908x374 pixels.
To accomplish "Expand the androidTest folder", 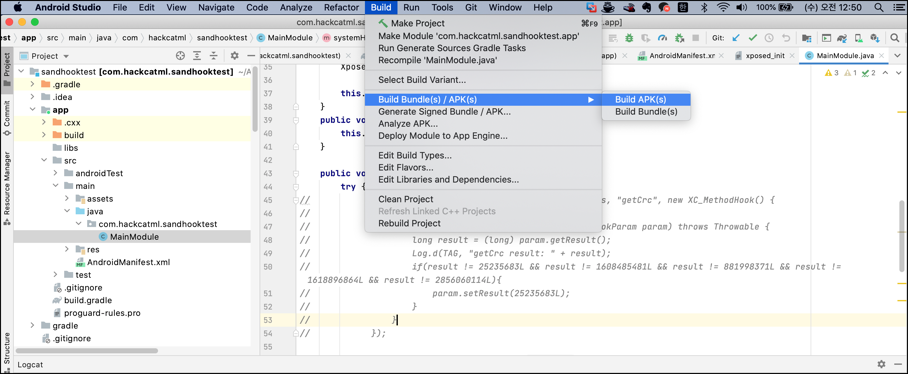I will tap(56, 173).
